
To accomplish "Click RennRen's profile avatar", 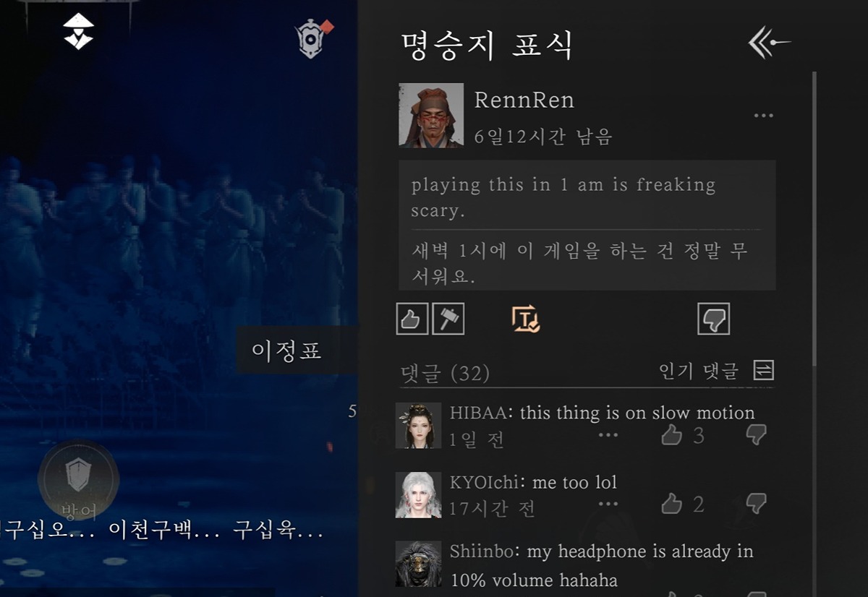I will (431, 116).
